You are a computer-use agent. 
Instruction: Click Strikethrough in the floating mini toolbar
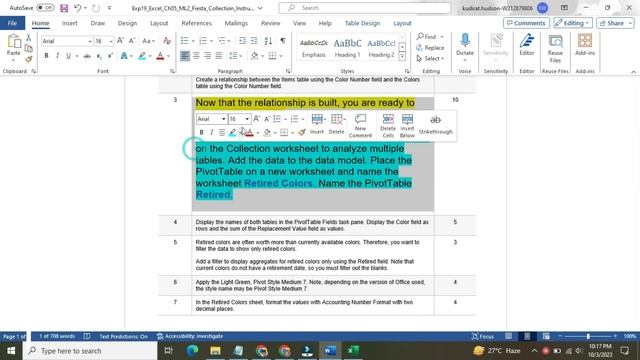[436, 124]
